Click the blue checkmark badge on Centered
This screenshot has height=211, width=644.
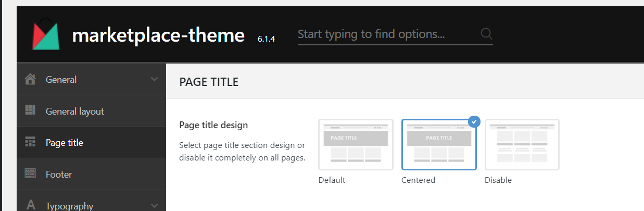(474, 122)
